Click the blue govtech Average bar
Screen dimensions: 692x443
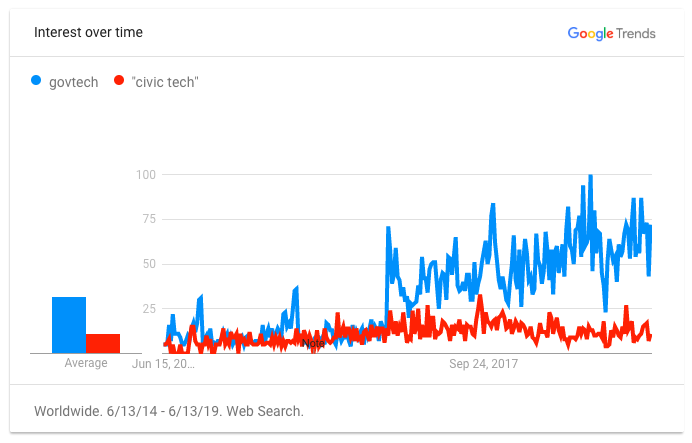(x=69, y=325)
